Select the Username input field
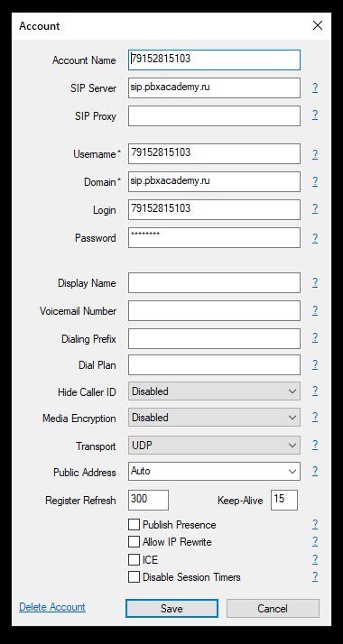This screenshot has height=644, width=343. point(214,153)
